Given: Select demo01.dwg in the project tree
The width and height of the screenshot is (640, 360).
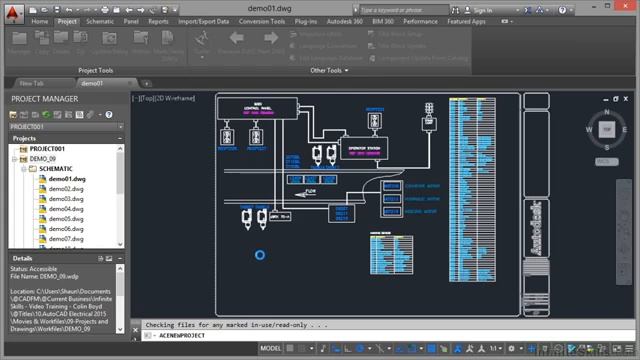Looking at the screenshot, I should [x=67, y=179].
